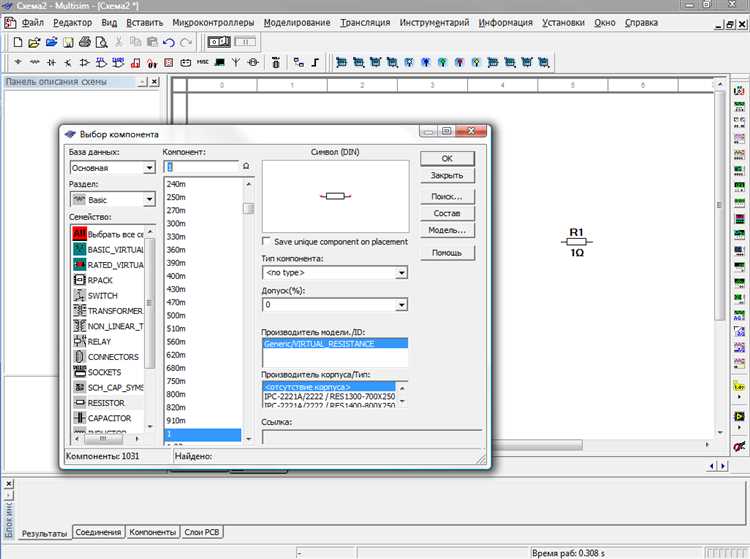Switch to the Компоненты tab
750x559 pixels.
pyautogui.click(x=153, y=532)
